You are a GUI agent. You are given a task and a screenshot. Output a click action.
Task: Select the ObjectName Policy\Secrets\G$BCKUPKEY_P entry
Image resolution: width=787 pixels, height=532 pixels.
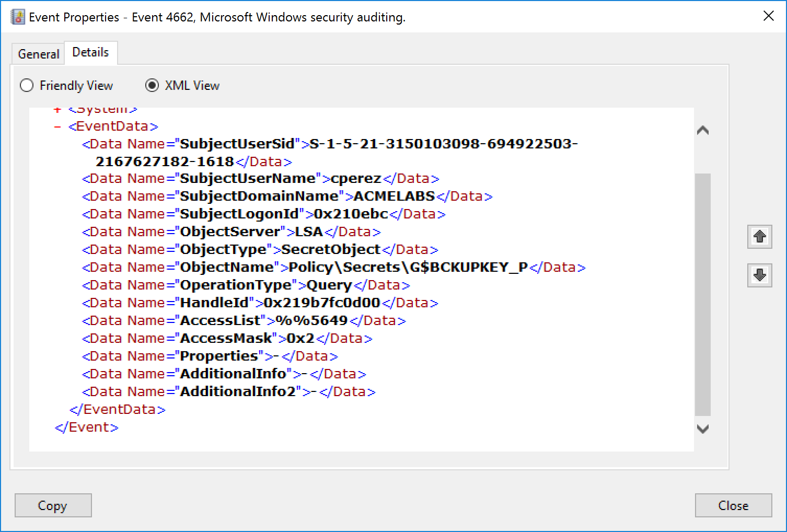click(333, 267)
